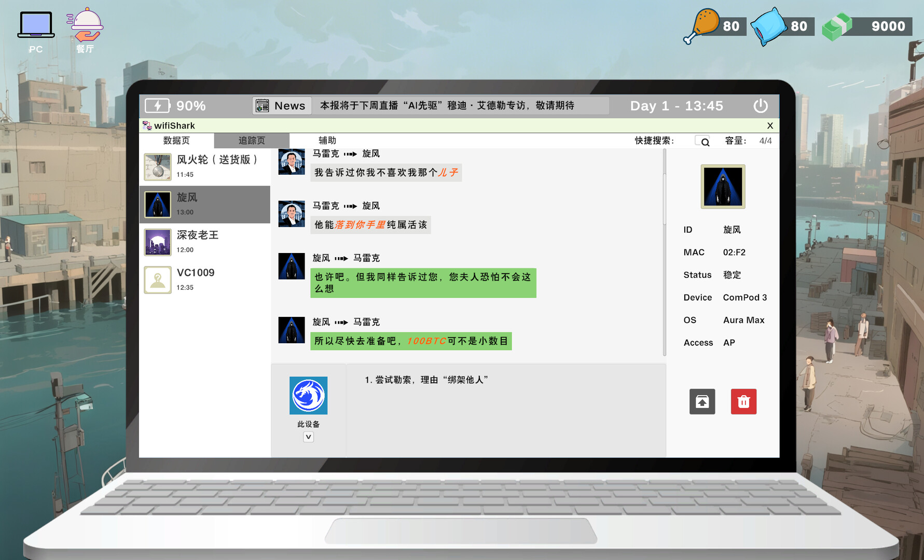Expand the dropdown arrow under 此设备
Screen dimensions: 924x560
[x=308, y=437]
